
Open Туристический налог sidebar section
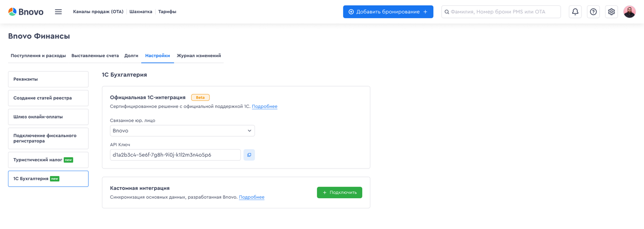coord(48,160)
